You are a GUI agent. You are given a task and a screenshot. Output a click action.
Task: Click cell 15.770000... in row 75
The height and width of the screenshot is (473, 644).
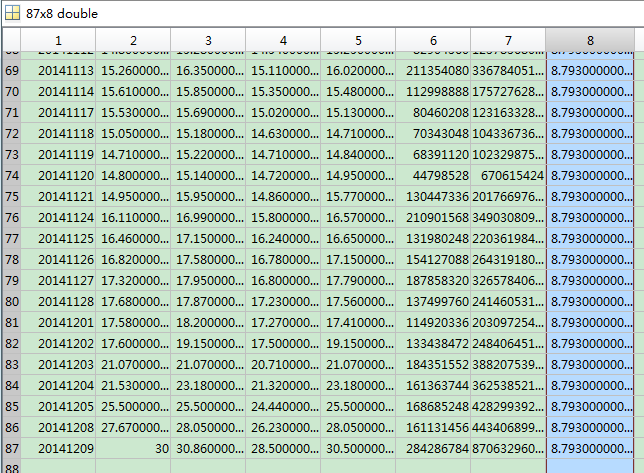(358, 196)
